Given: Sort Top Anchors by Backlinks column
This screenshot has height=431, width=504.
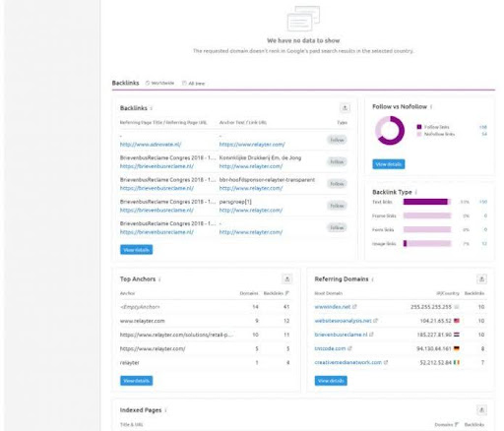Looking at the screenshot, I should [x=276, y=293].
